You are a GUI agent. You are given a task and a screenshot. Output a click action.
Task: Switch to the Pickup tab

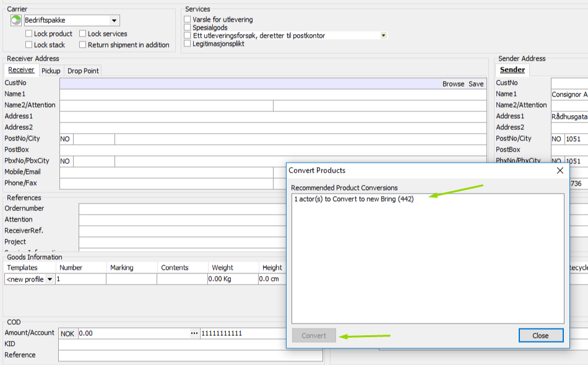click(x=51, y=71)
